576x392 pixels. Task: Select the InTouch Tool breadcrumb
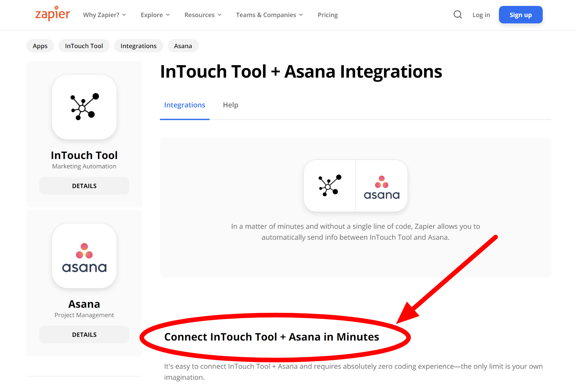(84, 46)
